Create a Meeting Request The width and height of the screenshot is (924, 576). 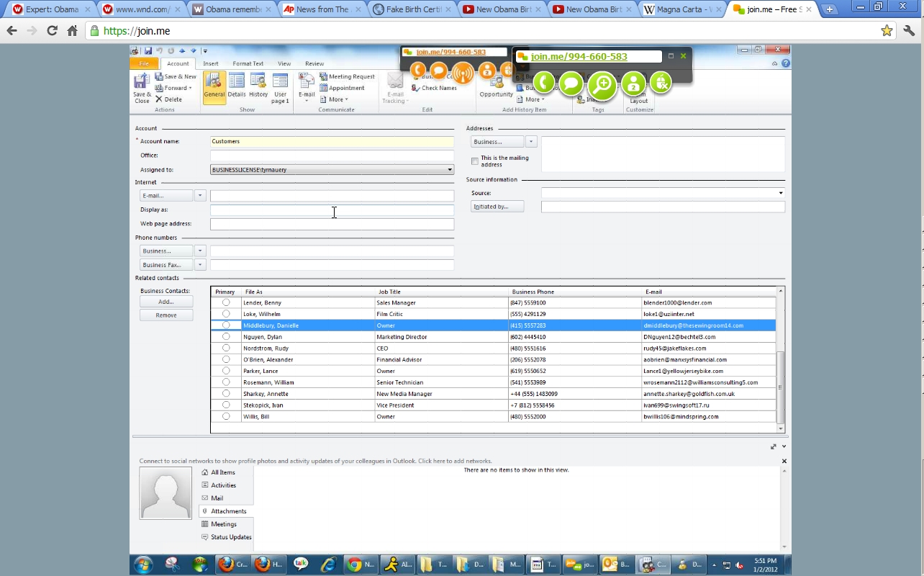(x=347, y=76)
